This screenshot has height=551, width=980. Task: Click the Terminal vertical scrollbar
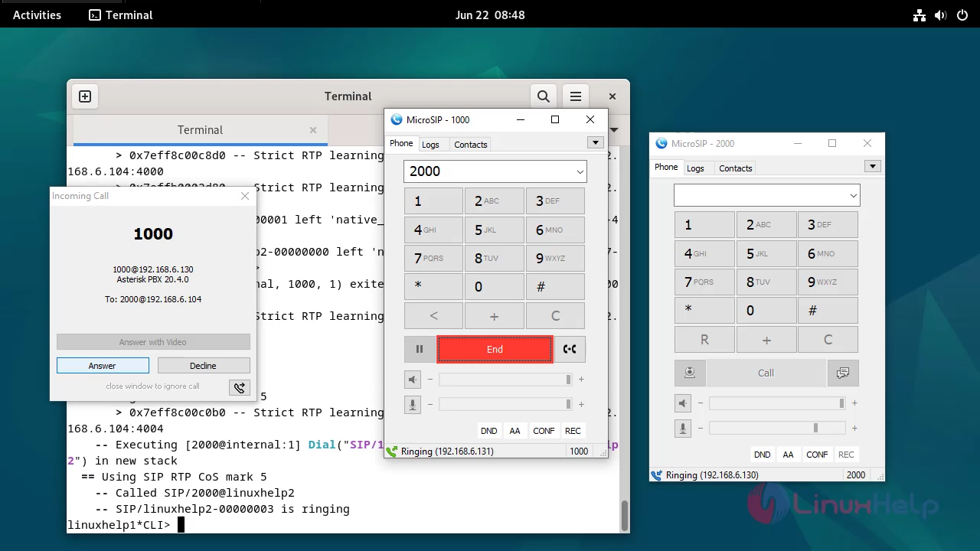(624, 515)
